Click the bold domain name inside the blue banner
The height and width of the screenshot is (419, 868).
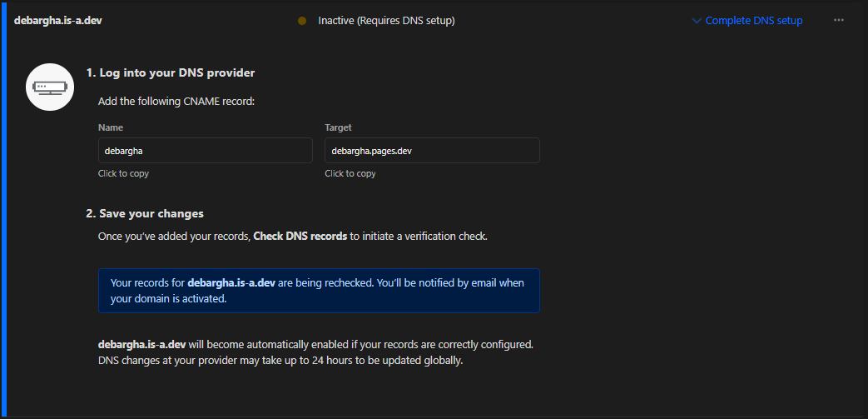click(x=231, y=283)
